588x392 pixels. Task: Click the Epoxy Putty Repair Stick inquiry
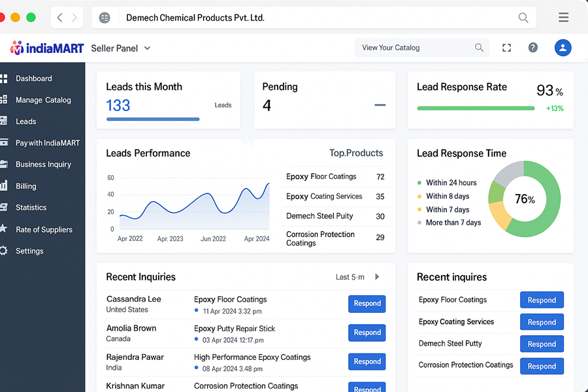coord(235,329)
